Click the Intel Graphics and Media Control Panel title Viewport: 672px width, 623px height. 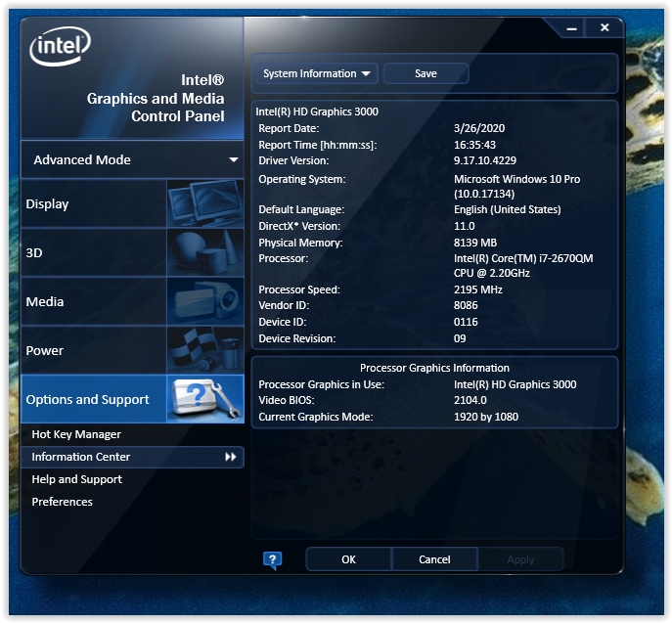[156, 98]
